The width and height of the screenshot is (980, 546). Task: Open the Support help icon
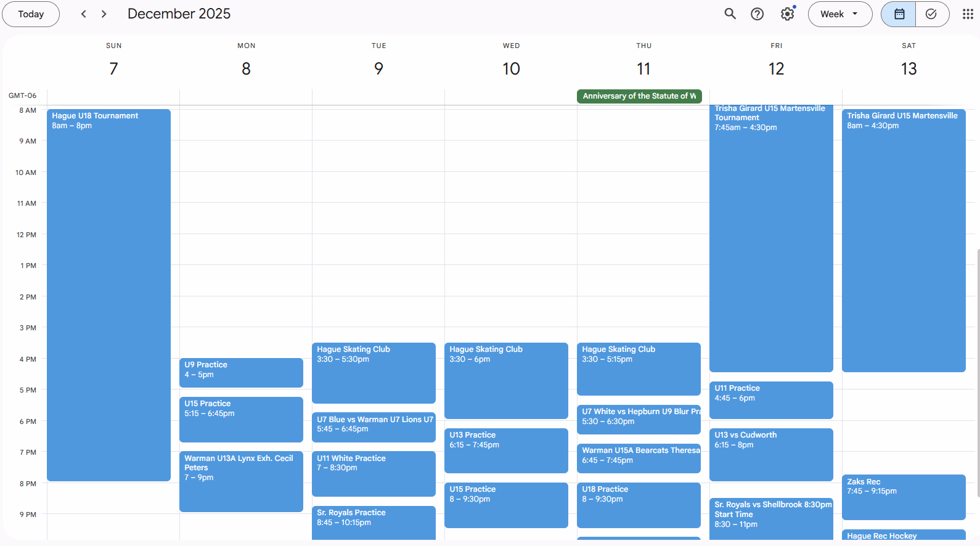(x=757, y=14)
